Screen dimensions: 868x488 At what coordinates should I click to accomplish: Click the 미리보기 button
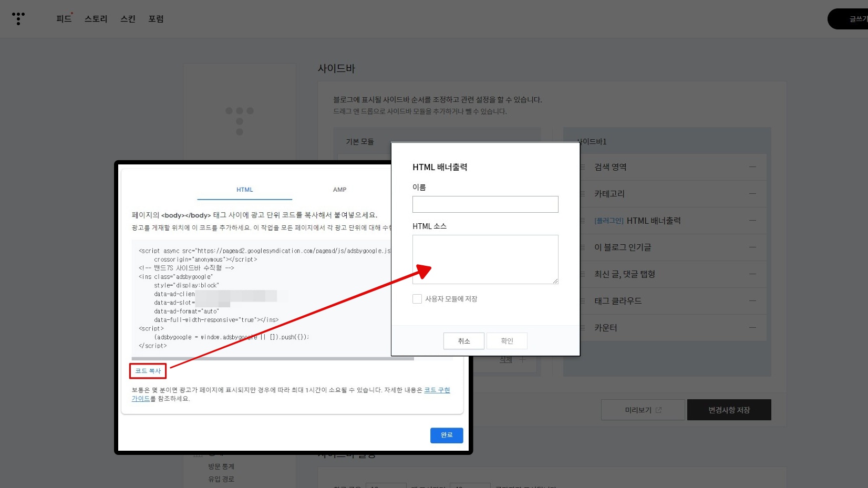pos(643,410)
